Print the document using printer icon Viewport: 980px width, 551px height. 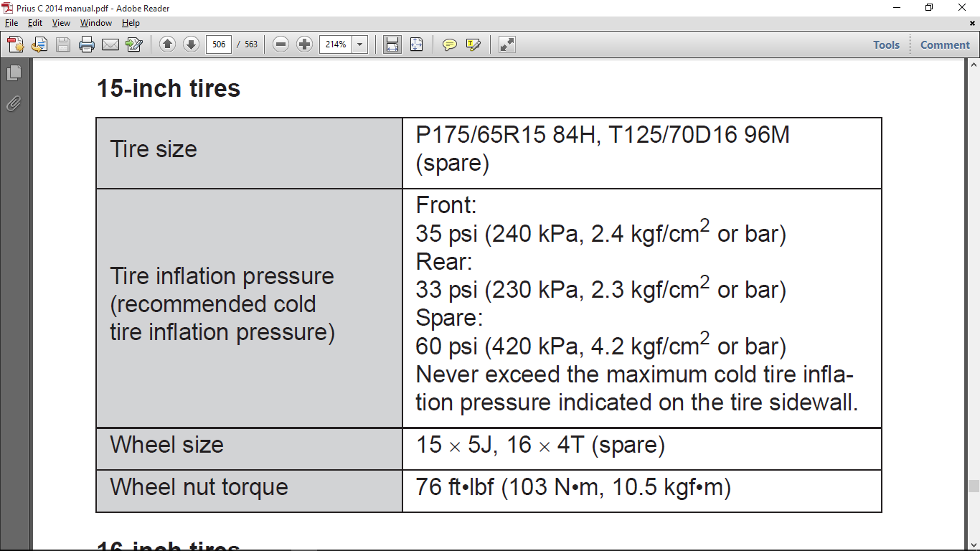pyautogui.click(x=87, y=44)
